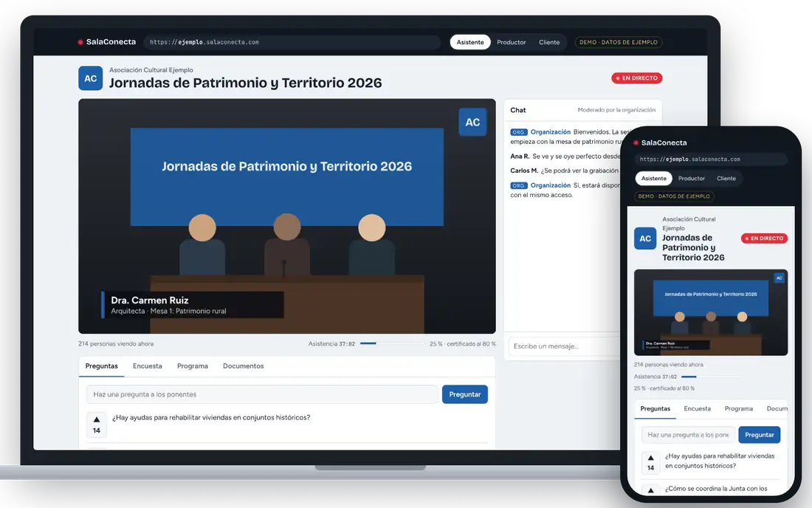This screenshot has width=812, height=508.
Task: Click the phone URL address bar
Action: click(711, 159)
